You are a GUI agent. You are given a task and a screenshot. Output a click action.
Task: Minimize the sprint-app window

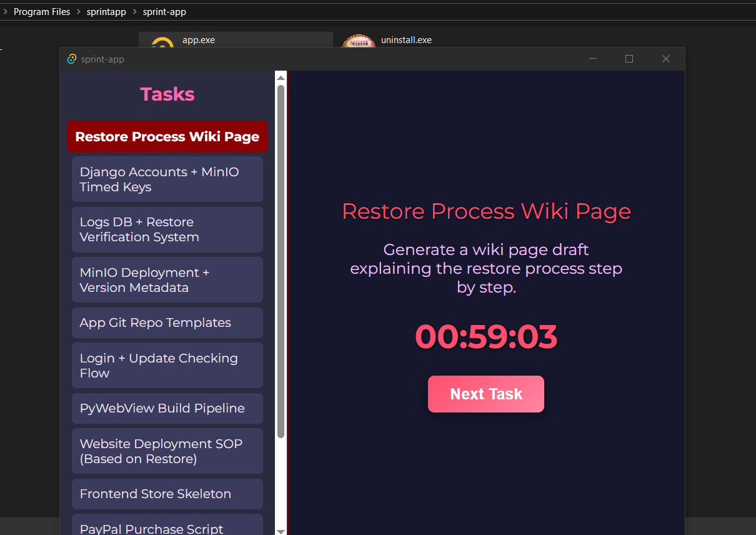click(593, 59)
